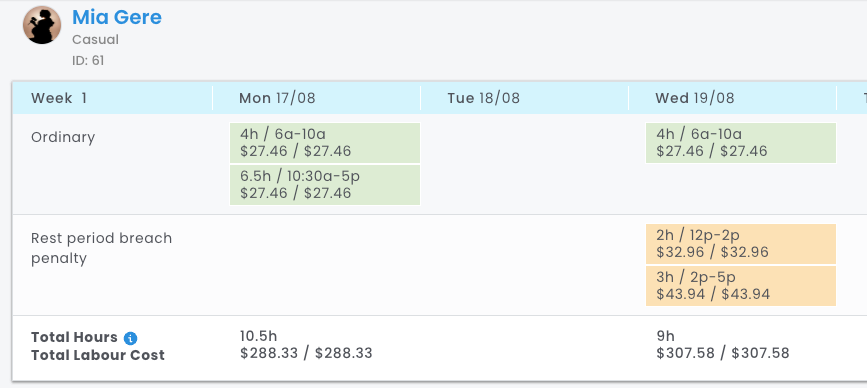Image resolution: width=867 pixels, height=388 pixels.
Task: Click the Casual employment type text
Action: click(x=95, y=40)
